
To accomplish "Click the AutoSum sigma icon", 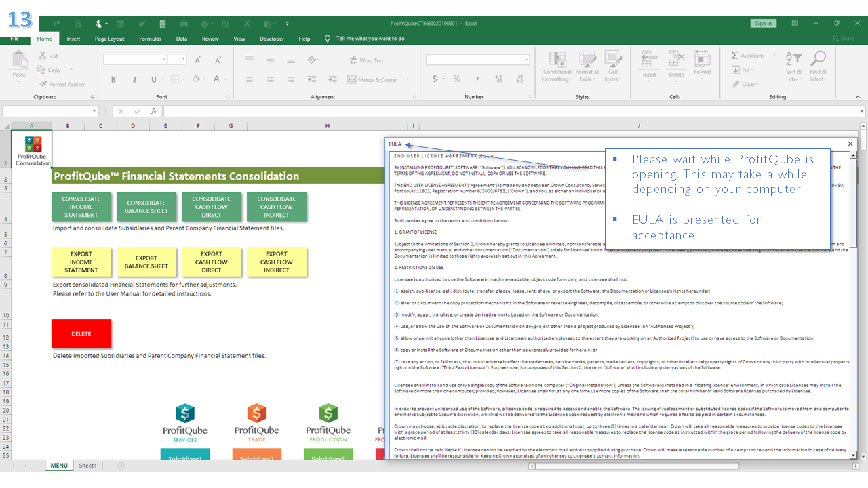I will pyautogui.click(x=734, y=56).
